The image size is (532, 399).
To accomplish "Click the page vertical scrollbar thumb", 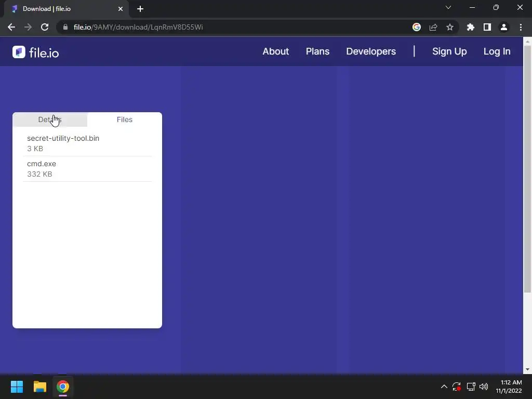I will [x=527, y=169].
